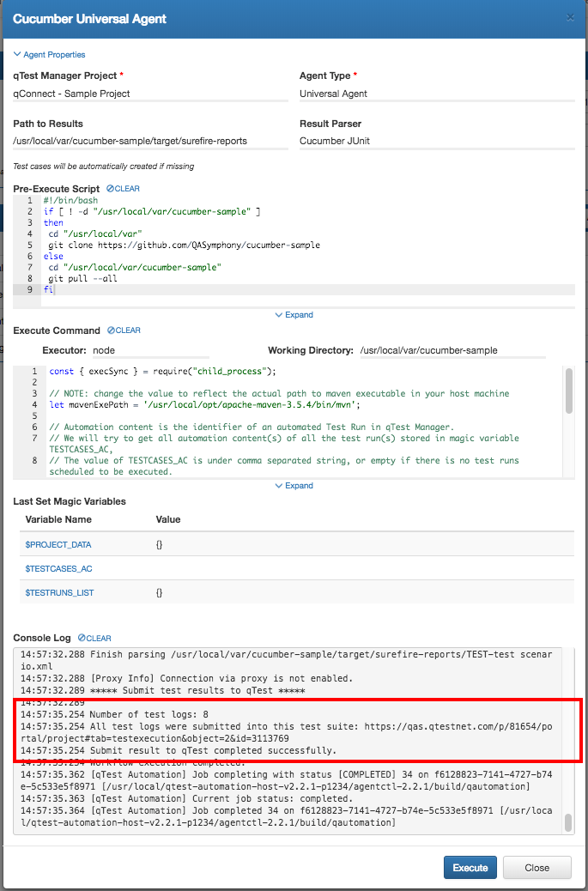The width and height of the screenshot is (588, 891).
Task: Click the 'Test cases will be automatically created' note
Action: [103, 167]
